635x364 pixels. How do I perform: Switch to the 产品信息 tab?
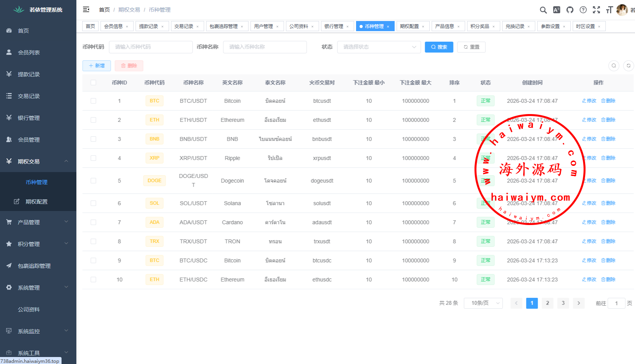(448, 26)
